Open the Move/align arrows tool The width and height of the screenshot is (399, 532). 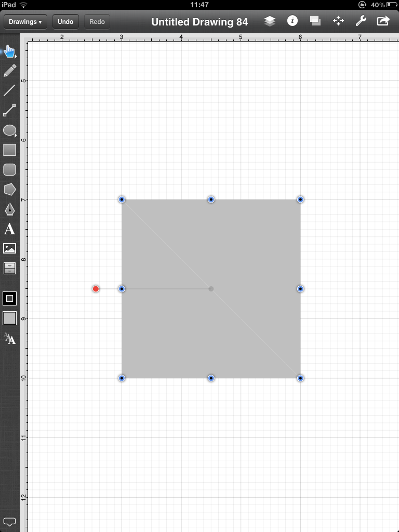tap(338, 21)
